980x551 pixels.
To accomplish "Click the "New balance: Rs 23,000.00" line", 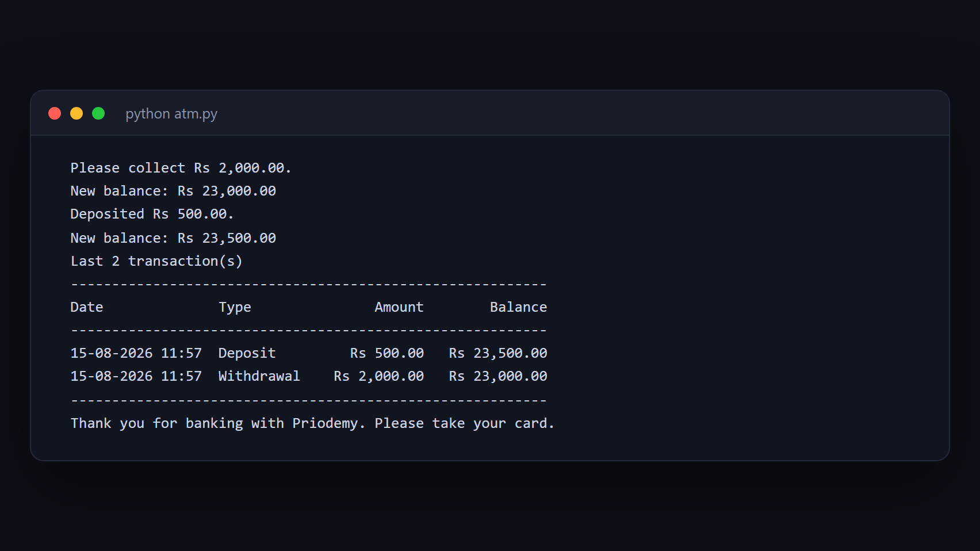I will (x=173, y=191).
